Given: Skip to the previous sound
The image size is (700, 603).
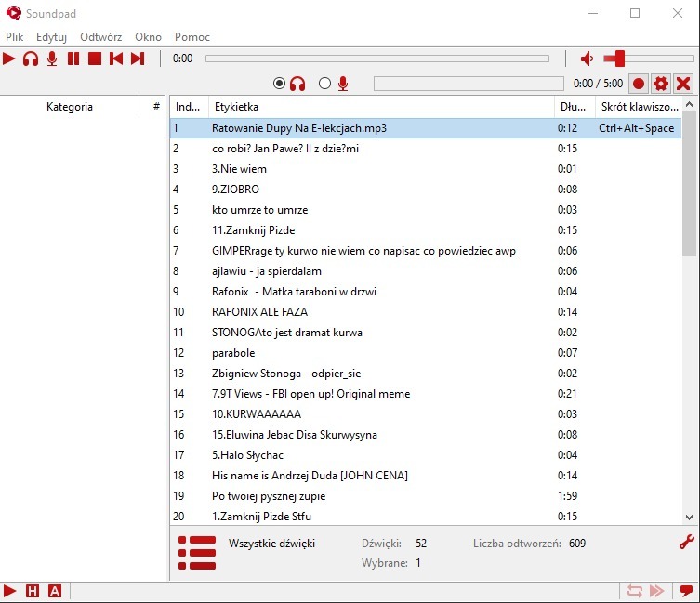Looking at the screenshot, I should coord(116,59).
